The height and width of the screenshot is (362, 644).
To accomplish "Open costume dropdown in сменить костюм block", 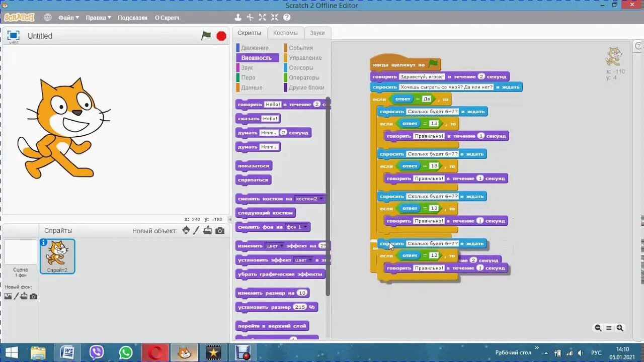I will [x=309, y=199].
